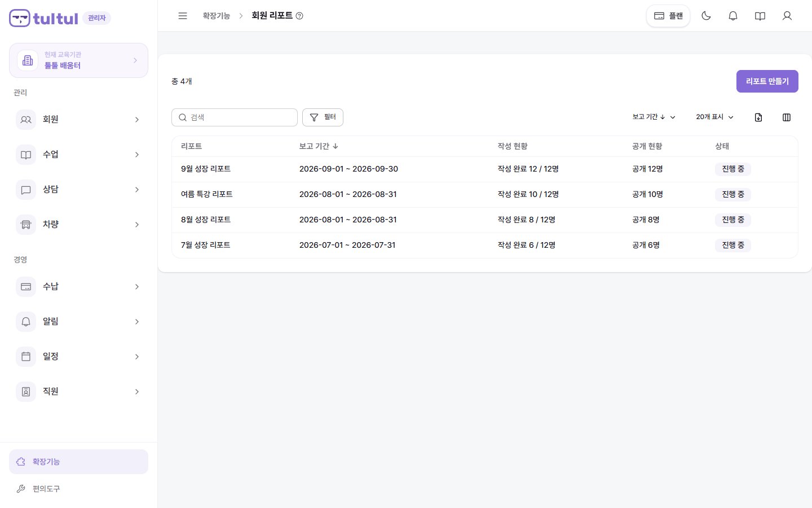Expand the 상담 menu chevron
The height and width of the screenshot is (508, 812).
137,190
